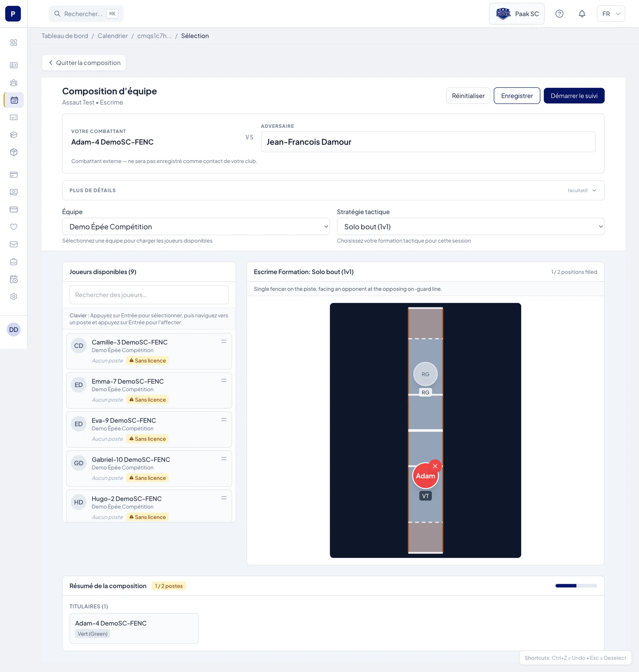This screenshot has width=639, height=672.
Task: Open the box package sidebar icon
Action: point(14,152)
